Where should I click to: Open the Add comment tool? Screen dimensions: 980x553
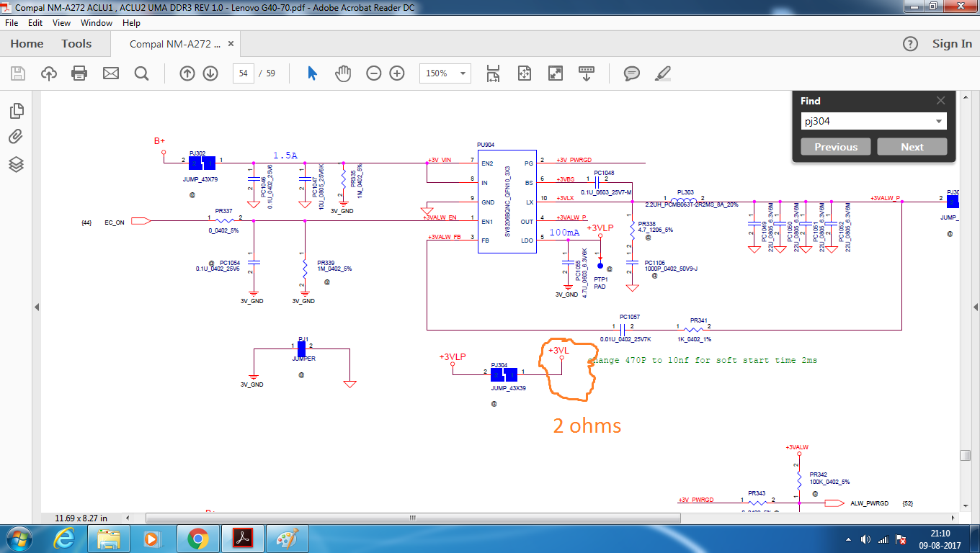(x=632, y=73)
